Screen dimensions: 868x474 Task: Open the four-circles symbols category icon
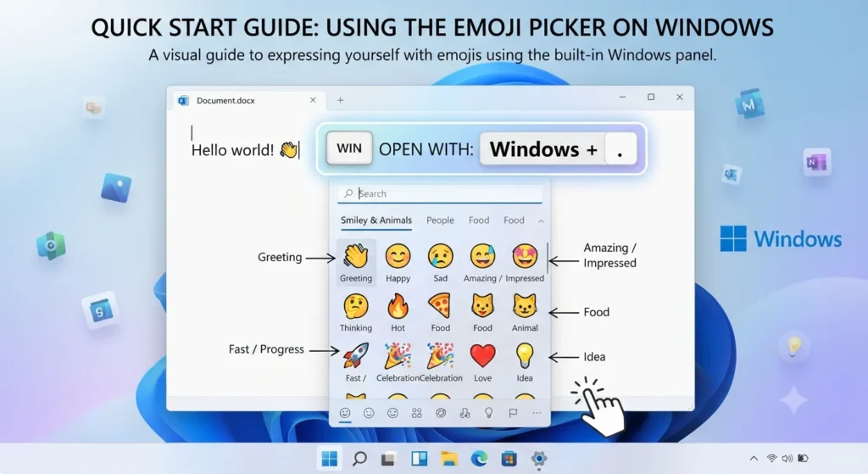click(417, 413)
